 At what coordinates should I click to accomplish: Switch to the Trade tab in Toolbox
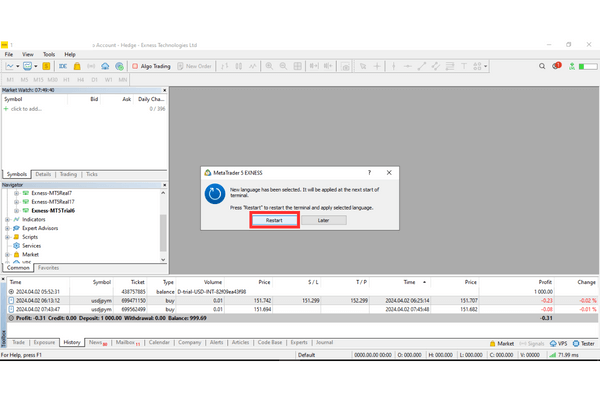click(17, 342)
